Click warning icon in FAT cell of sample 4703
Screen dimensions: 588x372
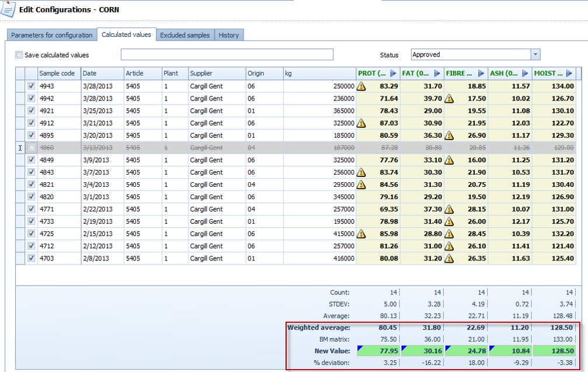(449, 258)
